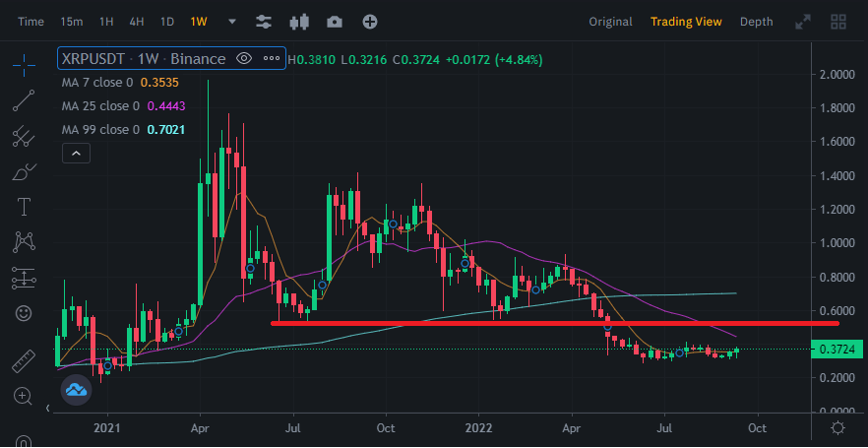Image resolution: width=868 pixels, height=448 pixels.
Task: Click the magnet mode icon
Action: [24, 441]
